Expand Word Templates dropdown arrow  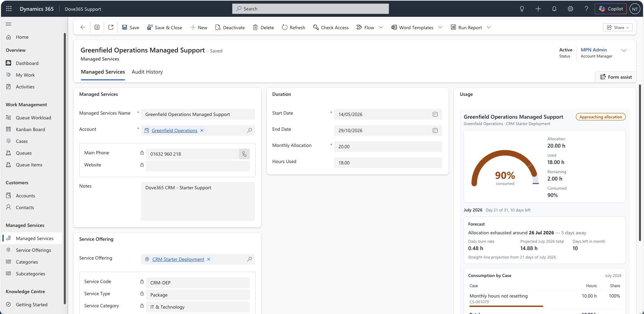pos(440,27)
